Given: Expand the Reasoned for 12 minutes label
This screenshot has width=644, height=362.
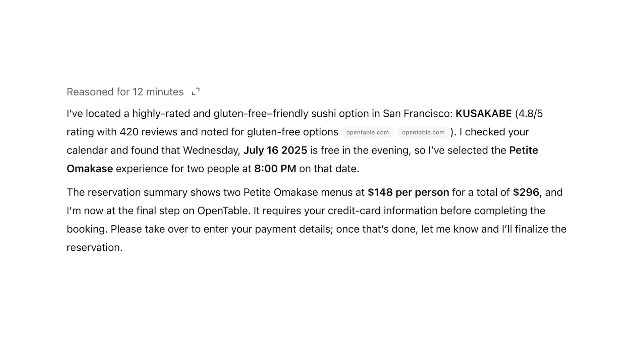Looking at the screenshot, I should (125, 92).
